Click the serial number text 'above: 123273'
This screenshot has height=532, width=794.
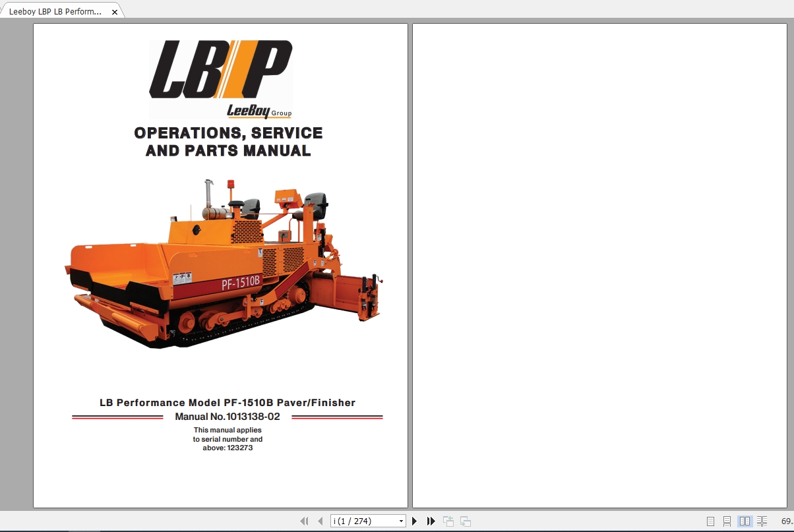tap(228, 448)
